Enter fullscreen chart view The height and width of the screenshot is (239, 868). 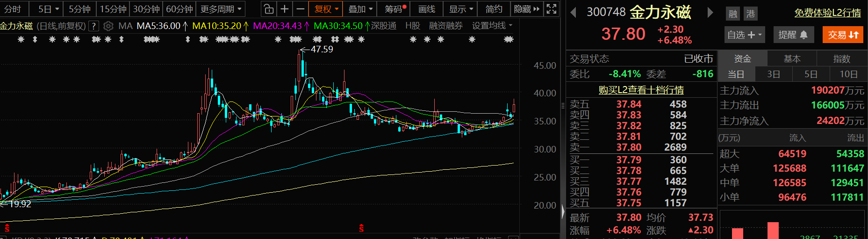(x=552, y=9)
